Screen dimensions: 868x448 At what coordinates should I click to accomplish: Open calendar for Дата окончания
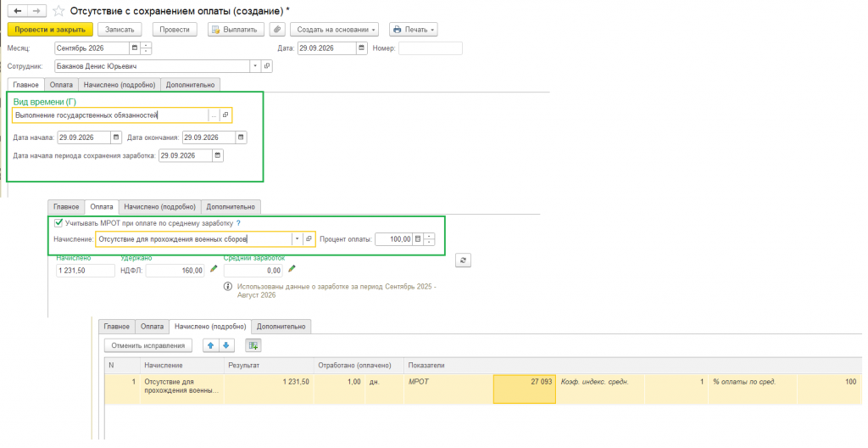pos(241,137)
